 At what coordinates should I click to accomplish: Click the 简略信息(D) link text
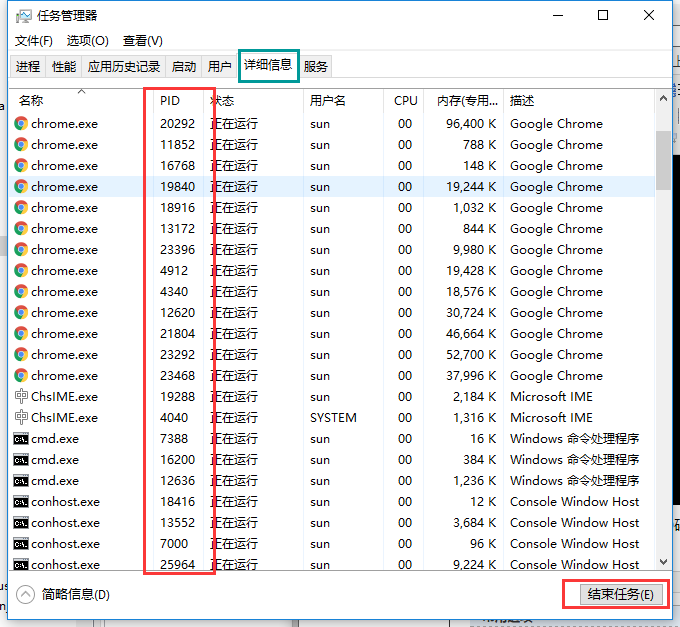[75, 594]
